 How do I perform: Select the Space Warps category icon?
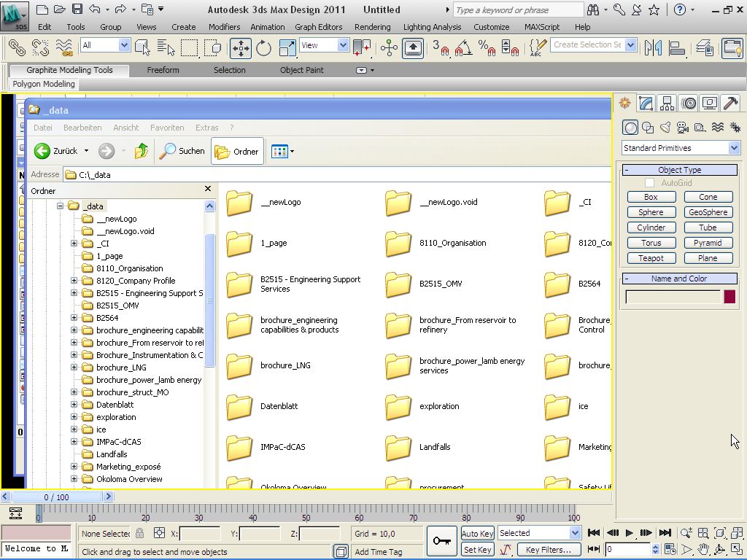[x=718, y=127]
